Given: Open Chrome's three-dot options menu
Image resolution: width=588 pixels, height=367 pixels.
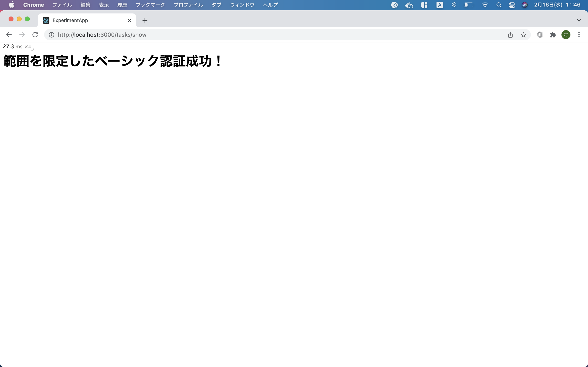Looking at the screenshot, I should coord(579,35).
